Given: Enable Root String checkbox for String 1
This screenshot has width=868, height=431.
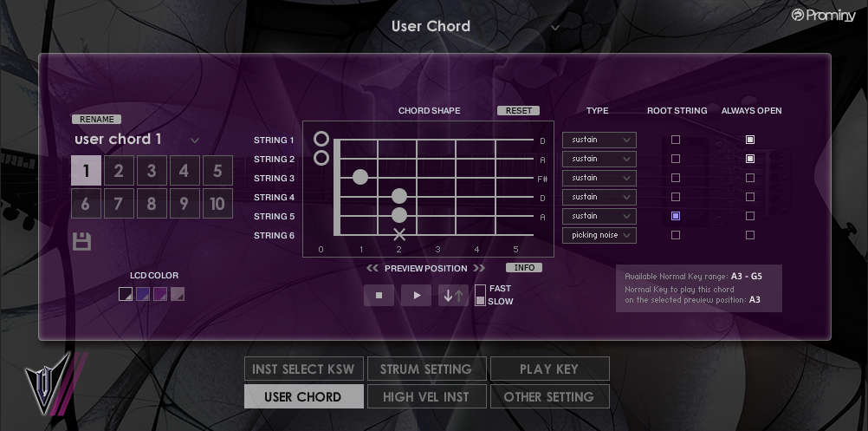Looking at the screenshot, I should point(676,140).
